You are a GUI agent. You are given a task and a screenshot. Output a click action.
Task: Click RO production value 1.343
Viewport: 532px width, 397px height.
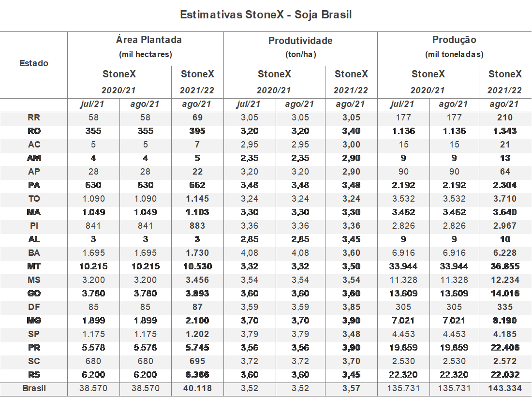pos(504,131)
